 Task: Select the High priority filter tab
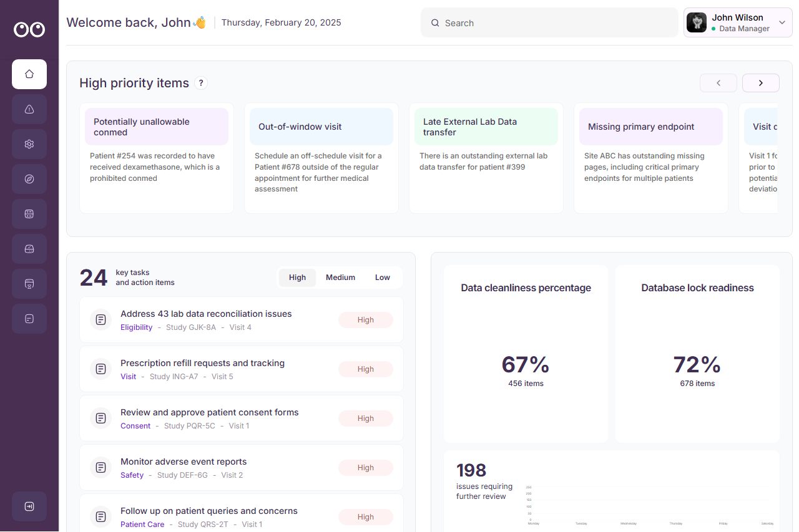click(x=297, y=278)
